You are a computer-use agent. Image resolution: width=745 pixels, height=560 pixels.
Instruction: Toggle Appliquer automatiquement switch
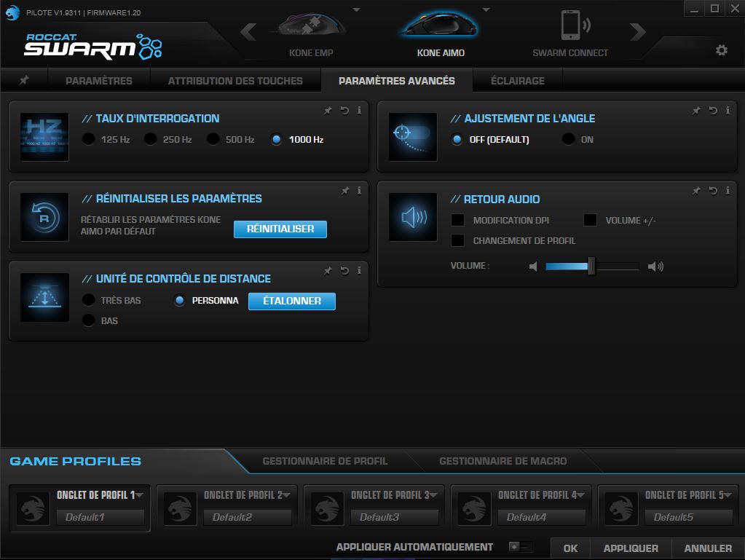(520, 547)
